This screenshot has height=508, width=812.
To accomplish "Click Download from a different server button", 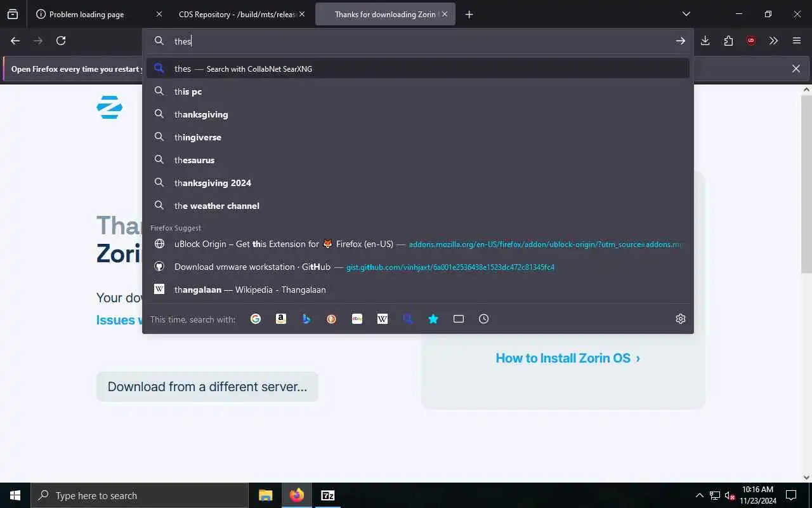I will [x=207, y=387].
